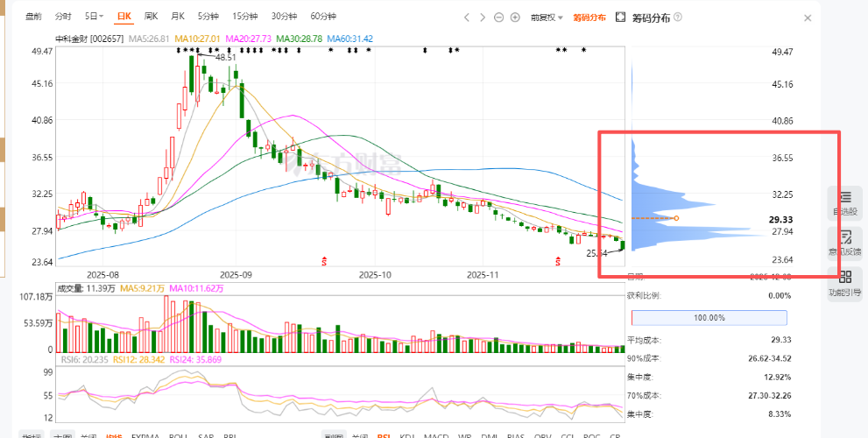Click the 100.00% profit ratio bar

709,318
